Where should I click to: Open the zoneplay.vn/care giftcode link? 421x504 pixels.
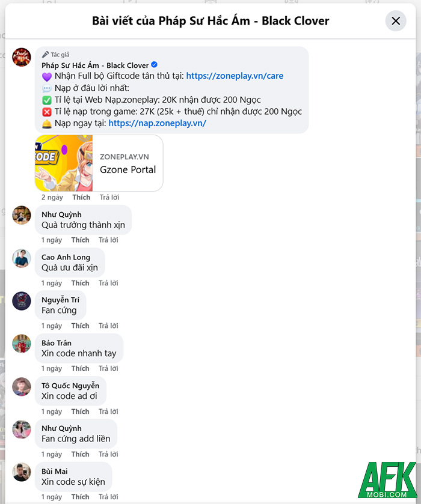pyautogui.click(x=235, y=76)
